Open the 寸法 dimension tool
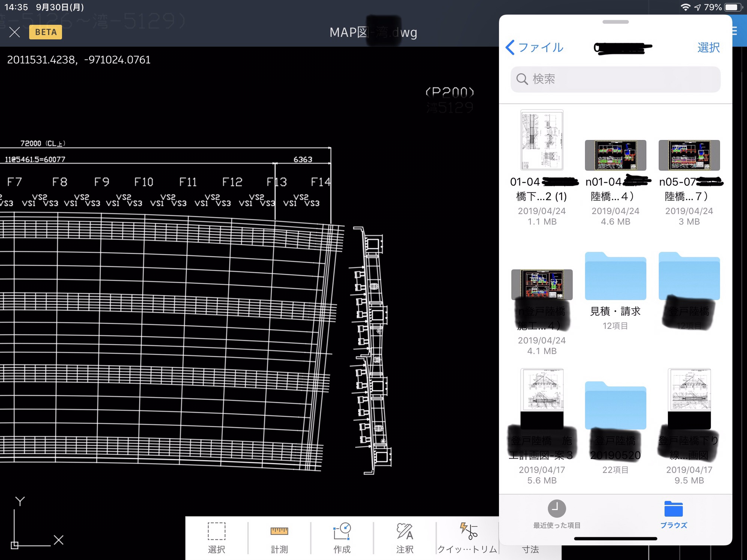747x560 pixels. [530, 550]
